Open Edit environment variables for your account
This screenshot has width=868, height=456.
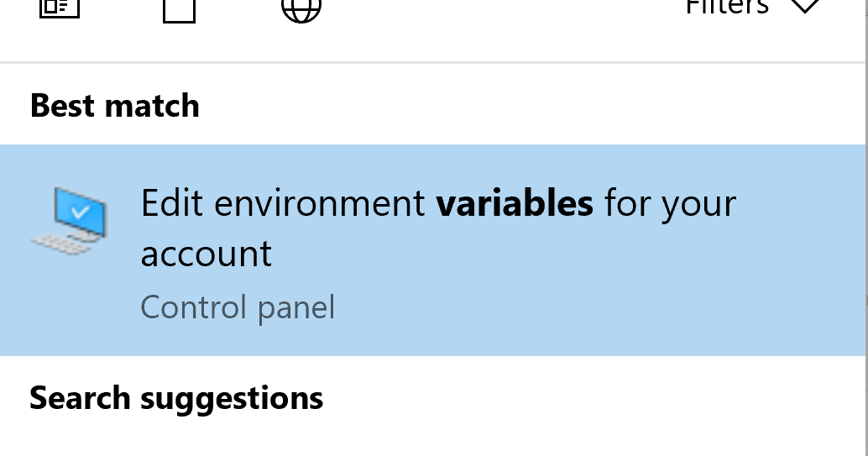[x=437, y=228]
